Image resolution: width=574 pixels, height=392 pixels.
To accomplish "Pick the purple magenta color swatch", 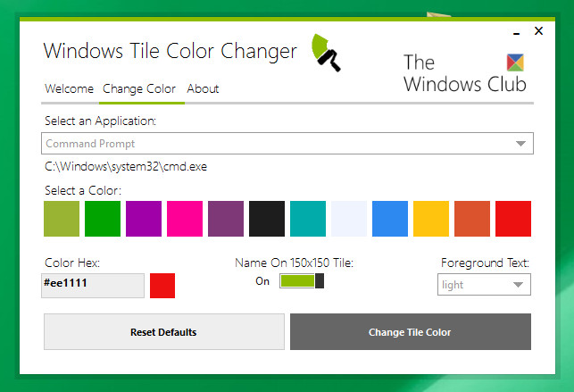I will 144,219.
